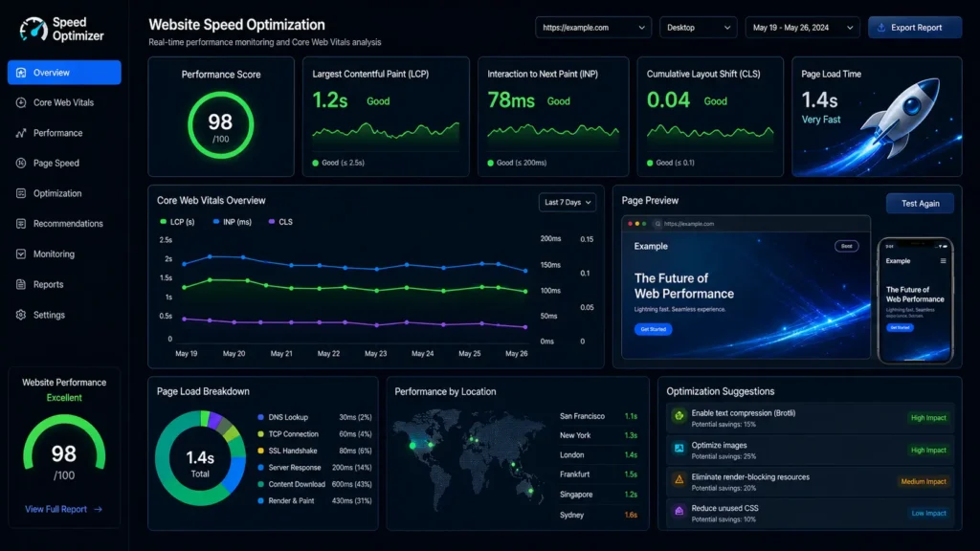Click the mobile phone page preview
The width and height of the screenshot is (980, 551).
pyautogui.click(x=916, y=299)
